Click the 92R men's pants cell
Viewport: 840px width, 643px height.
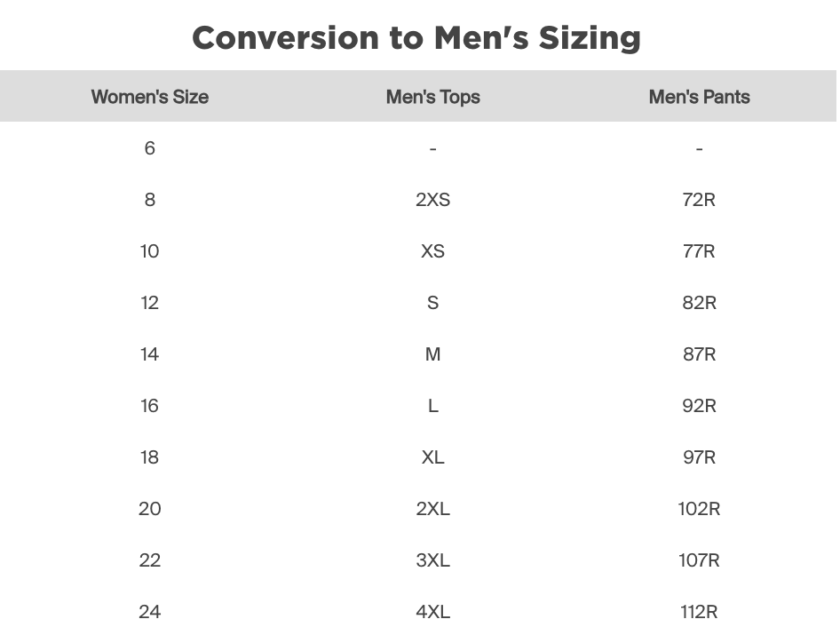[x=699, y=406]
